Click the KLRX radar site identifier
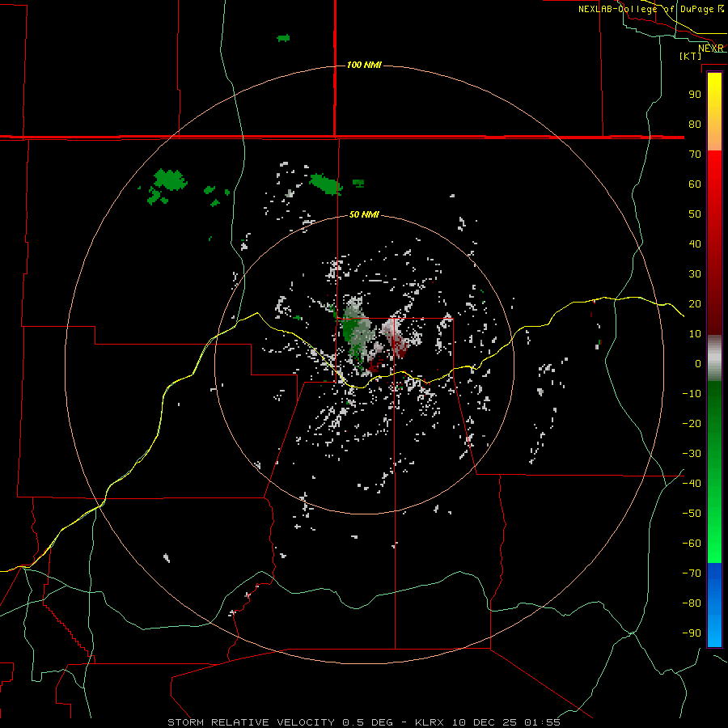The image size is (728, 728). (430, 722)
